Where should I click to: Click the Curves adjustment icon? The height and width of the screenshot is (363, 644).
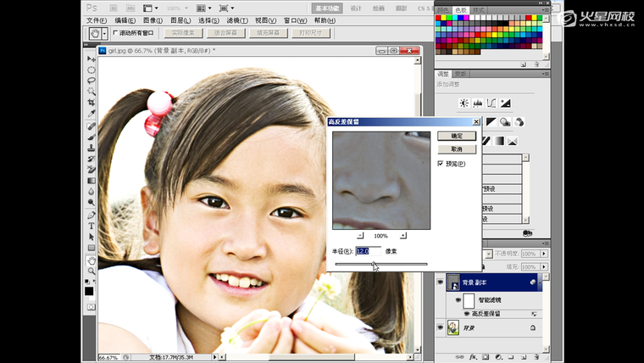491,103
